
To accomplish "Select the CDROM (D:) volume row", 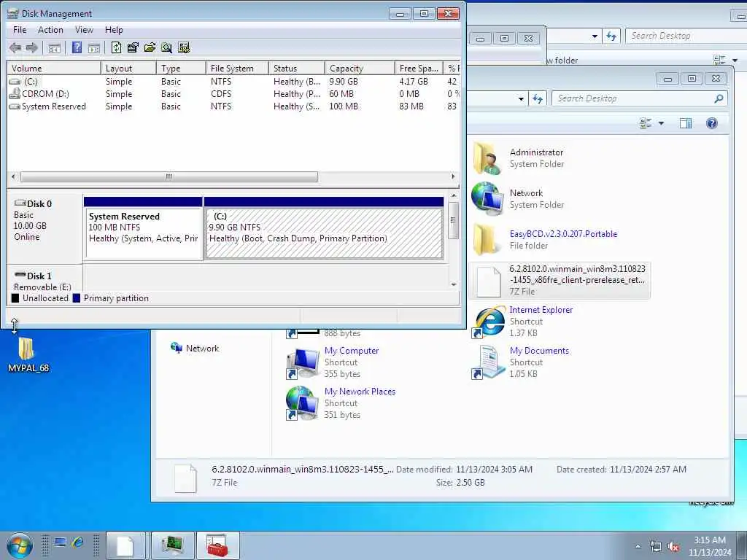I will pos(233,94).
